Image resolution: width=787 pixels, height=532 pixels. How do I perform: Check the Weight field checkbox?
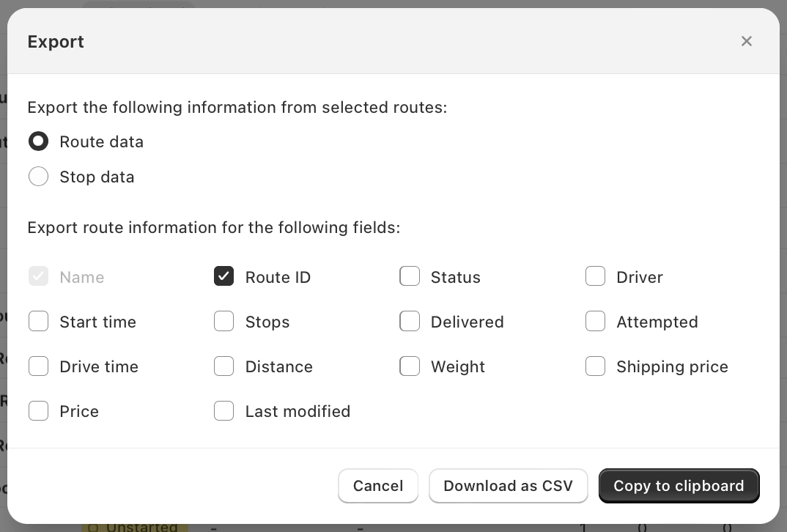click(x=410, y=366)
